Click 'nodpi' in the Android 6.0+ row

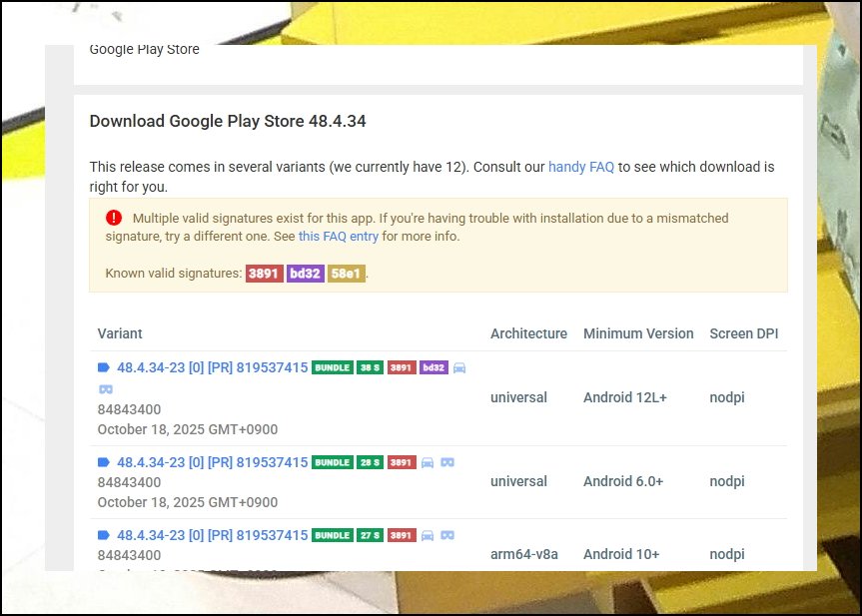tap(727, 481)
